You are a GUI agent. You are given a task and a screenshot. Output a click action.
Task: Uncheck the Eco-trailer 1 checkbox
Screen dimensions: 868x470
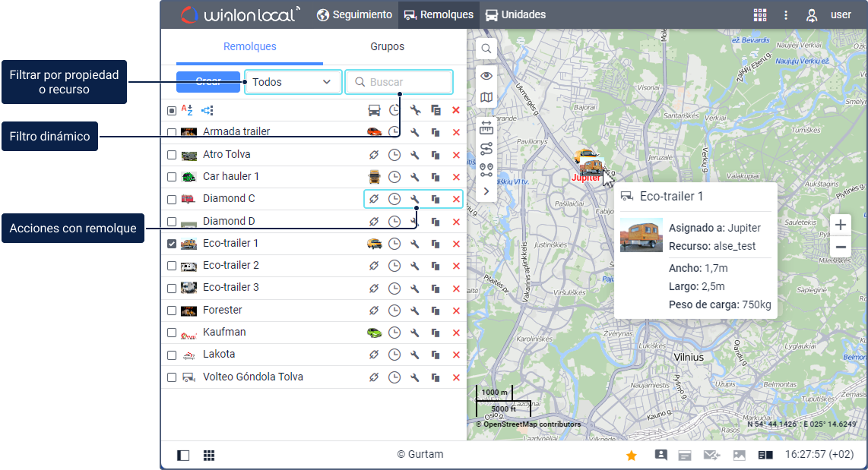click(x=172, y=244)
